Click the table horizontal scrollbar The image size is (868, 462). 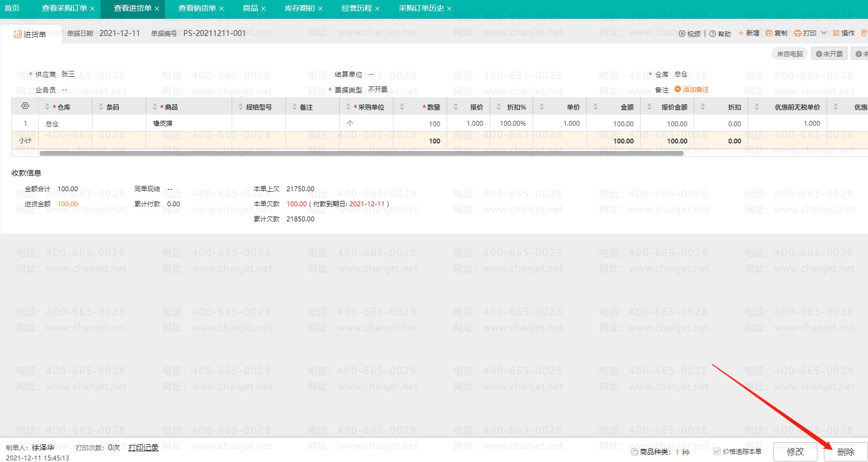point(362,153)
